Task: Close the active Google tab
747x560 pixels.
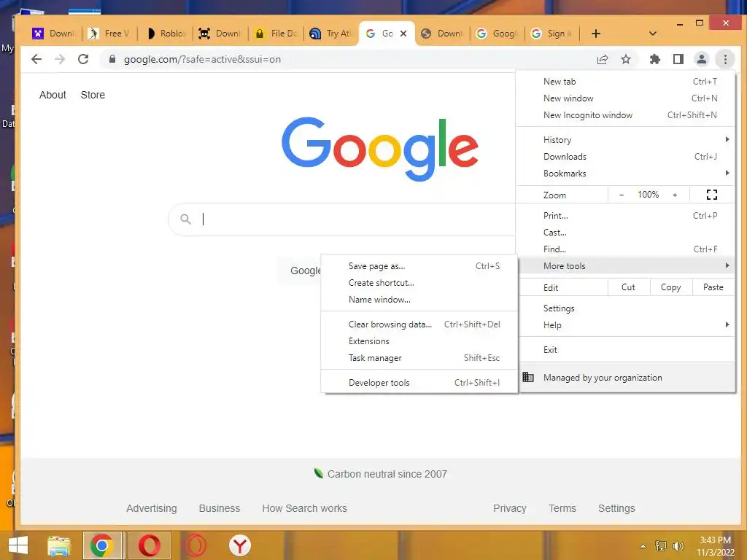Action: click(x=403, y=34)
